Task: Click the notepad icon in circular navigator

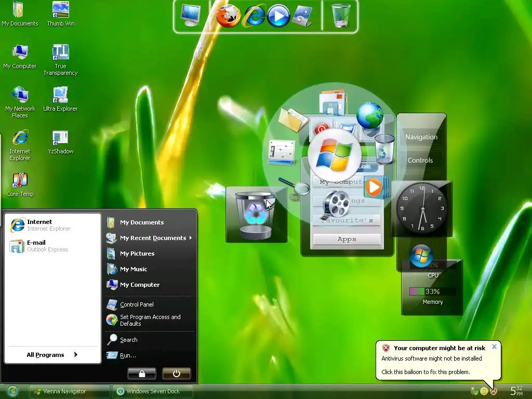Action: [x=281, y=152]
